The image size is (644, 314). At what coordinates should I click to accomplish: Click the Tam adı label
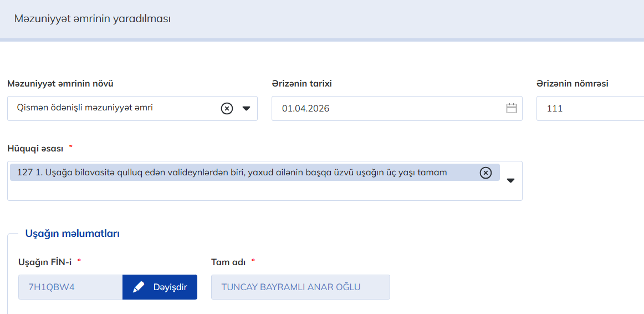tap(228, 261)
